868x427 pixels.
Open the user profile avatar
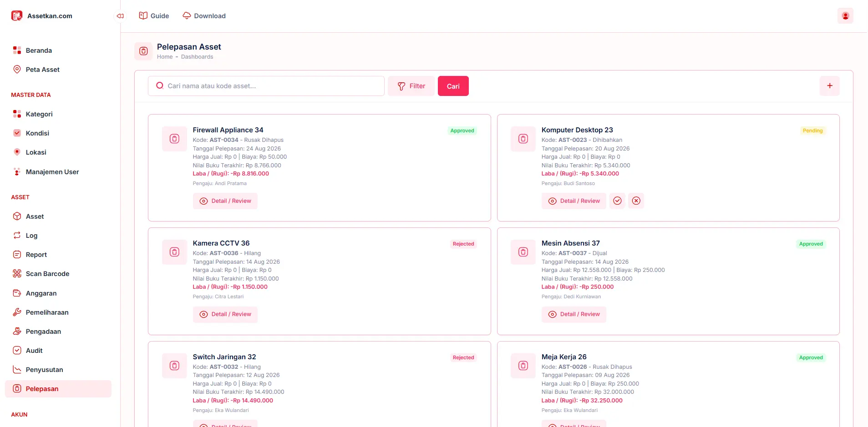tap(845, 16)
